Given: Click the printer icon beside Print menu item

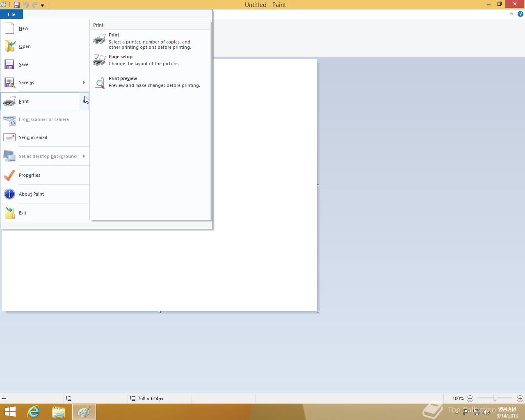Looking at the screenshot, I should click(9, 101).
